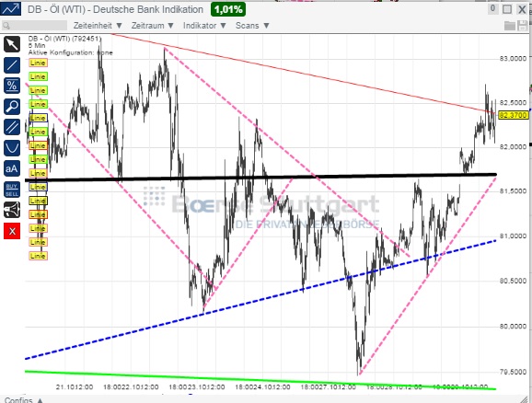Expand the Configs panel at bottom
This screenshot has width=532, height=403.
(x=24, y=400)
